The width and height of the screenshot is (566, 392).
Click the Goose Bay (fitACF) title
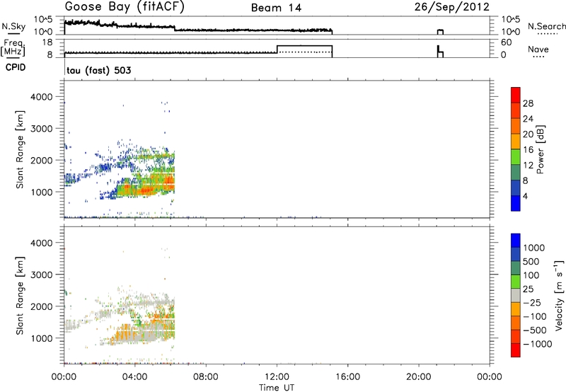[x=125, y=6]
